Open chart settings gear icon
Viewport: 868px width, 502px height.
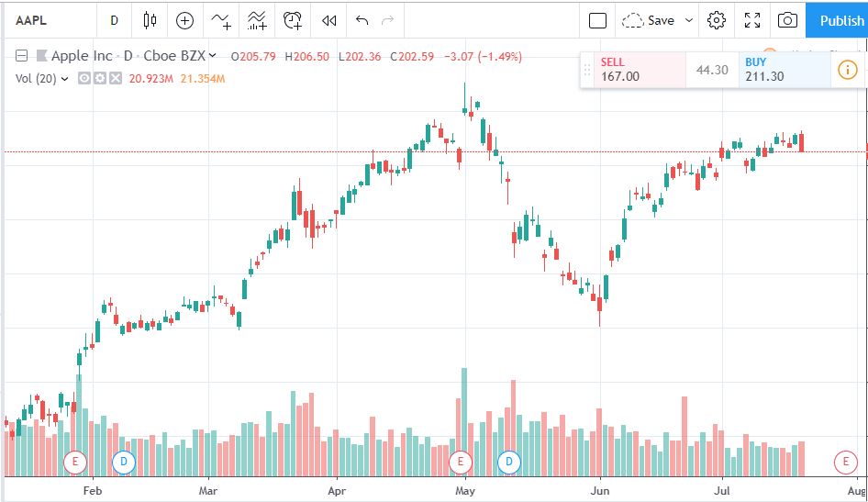717,20
